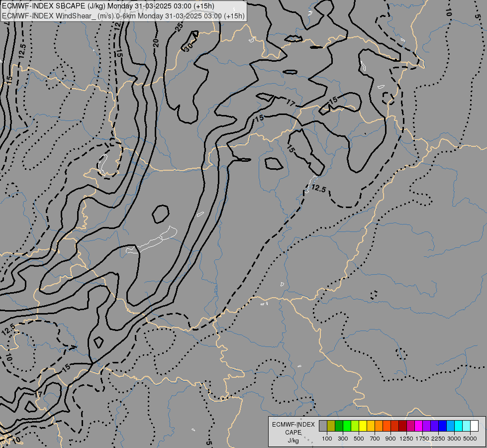487x448 pixels.
Task: Click the legend value 300
Action: point(343,439)
